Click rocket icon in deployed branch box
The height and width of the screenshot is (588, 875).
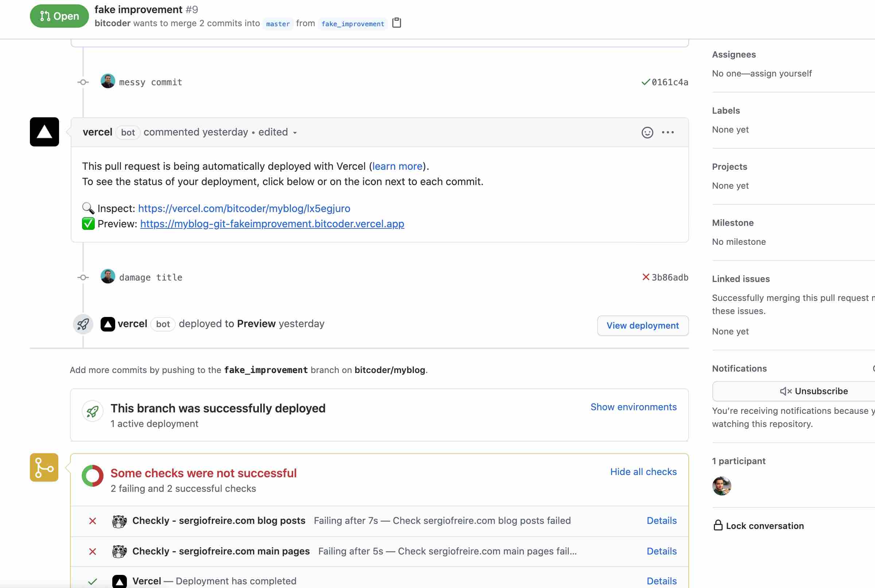(93, 412)
